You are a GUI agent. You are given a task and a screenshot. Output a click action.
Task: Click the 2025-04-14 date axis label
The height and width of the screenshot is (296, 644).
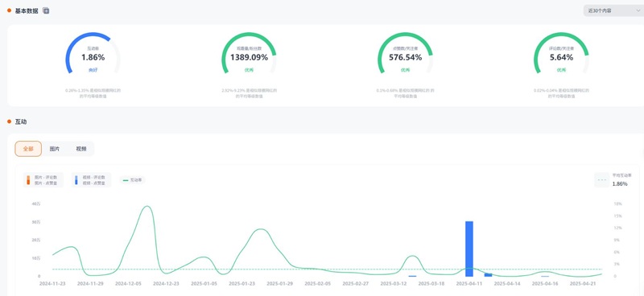pyautogui.click(x=507, y=284)
